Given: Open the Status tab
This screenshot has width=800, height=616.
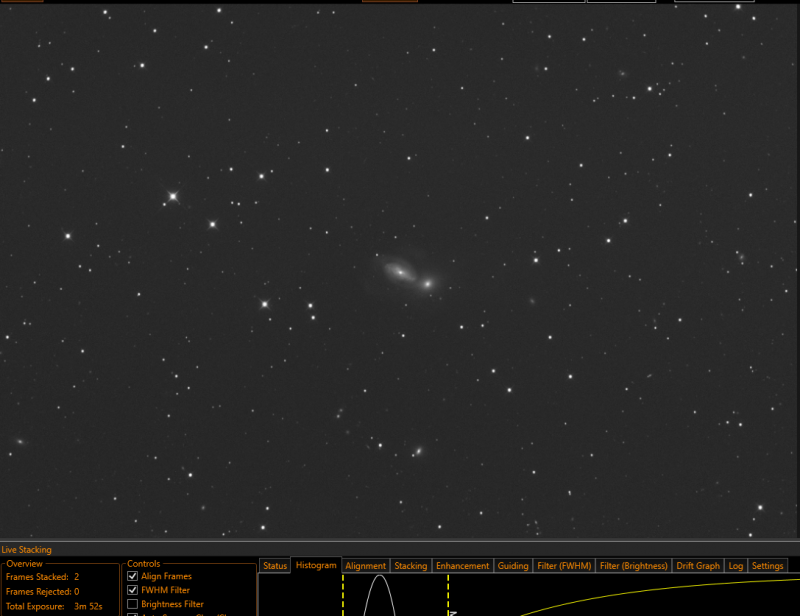Looking at the screenshot, I should pyautogui.click(x=275, y=565).
